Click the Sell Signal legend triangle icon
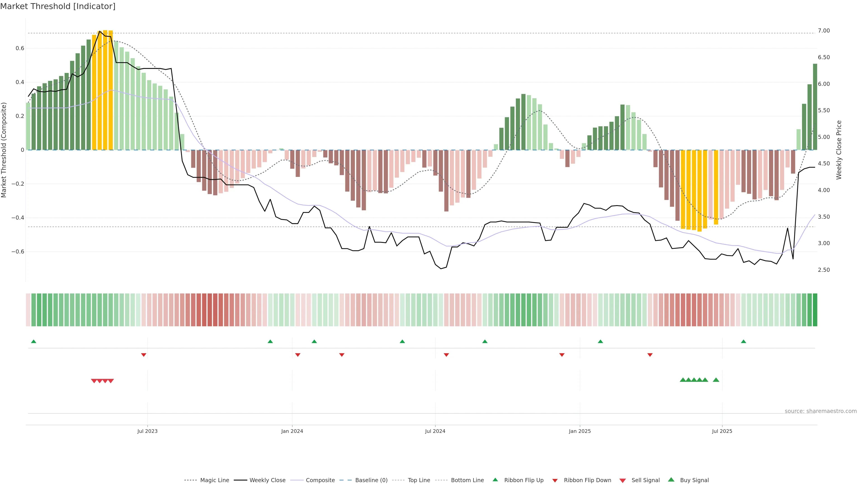 coord(622,480)
